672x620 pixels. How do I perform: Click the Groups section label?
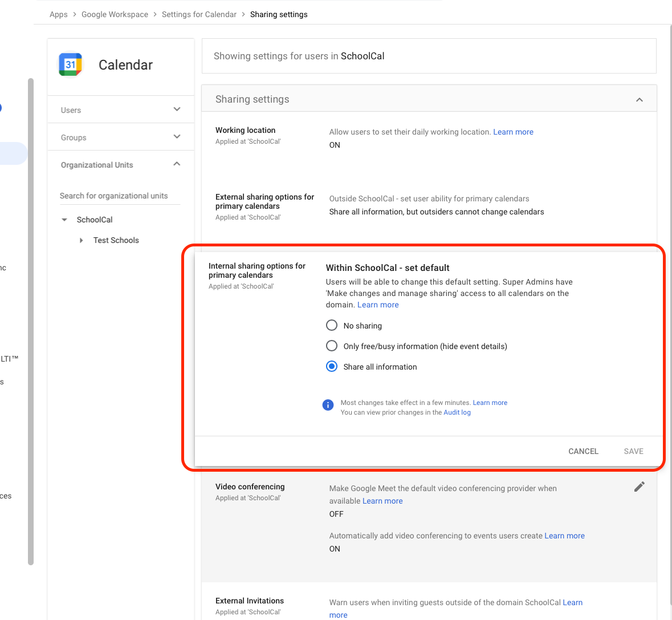[74, 137]
